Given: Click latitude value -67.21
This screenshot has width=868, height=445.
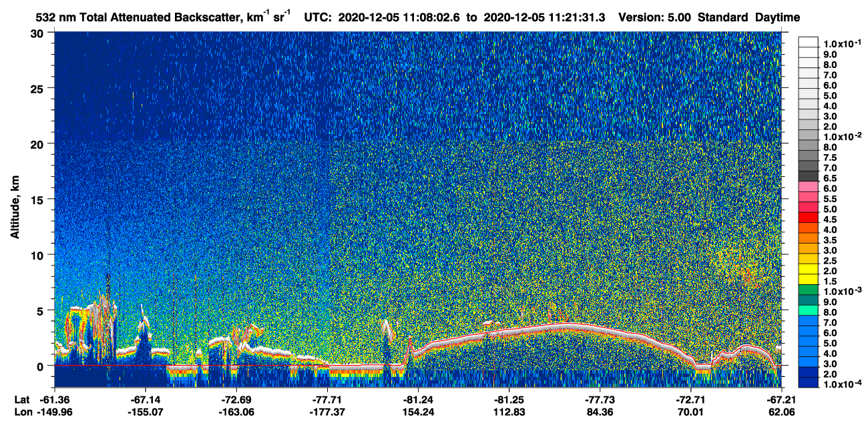Looking at the screenshot, I should click(x=780, y=400).
